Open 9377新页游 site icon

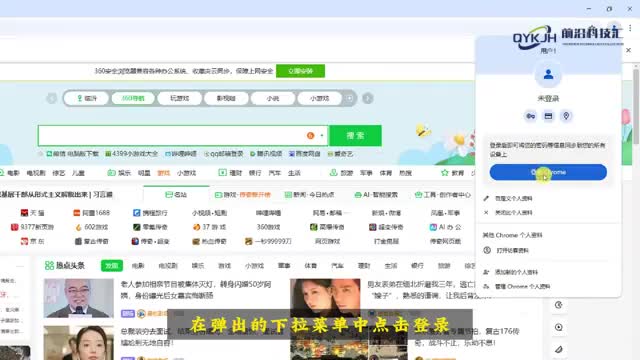tap(15, 227)
